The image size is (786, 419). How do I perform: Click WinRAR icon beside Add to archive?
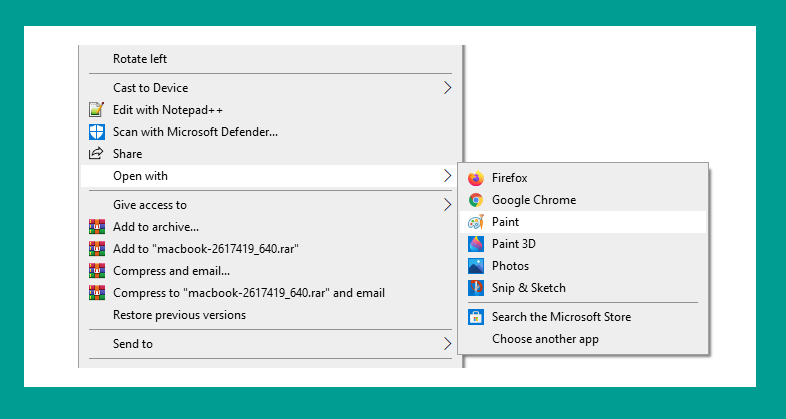97,227
